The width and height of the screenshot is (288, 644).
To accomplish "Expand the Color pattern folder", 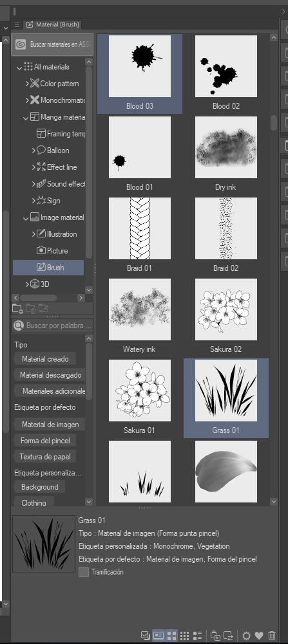I will 27,84.
